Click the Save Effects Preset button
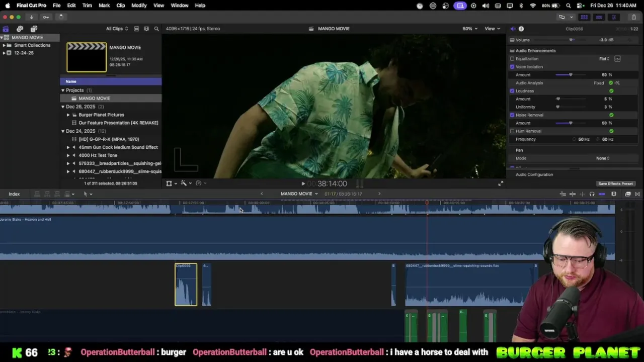 pyautogui.click(x=615, y=184)
